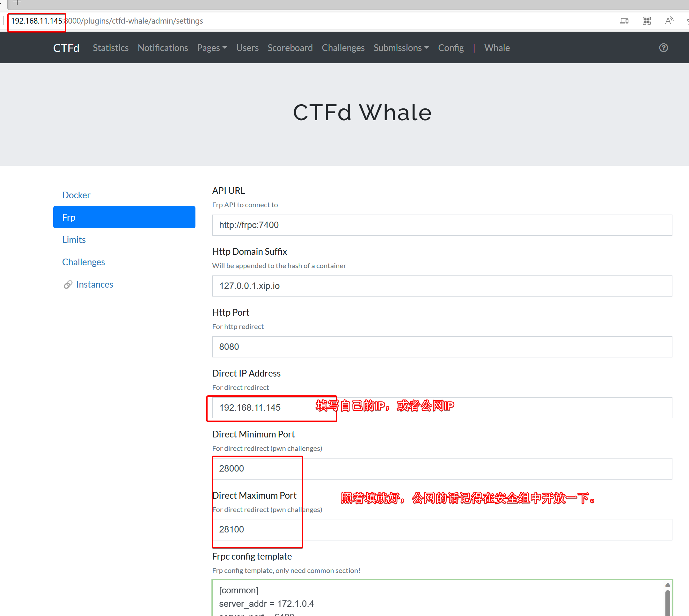Click the browser read aloud icon
This screenshot has height=616, width=689.
pos(669,21)
